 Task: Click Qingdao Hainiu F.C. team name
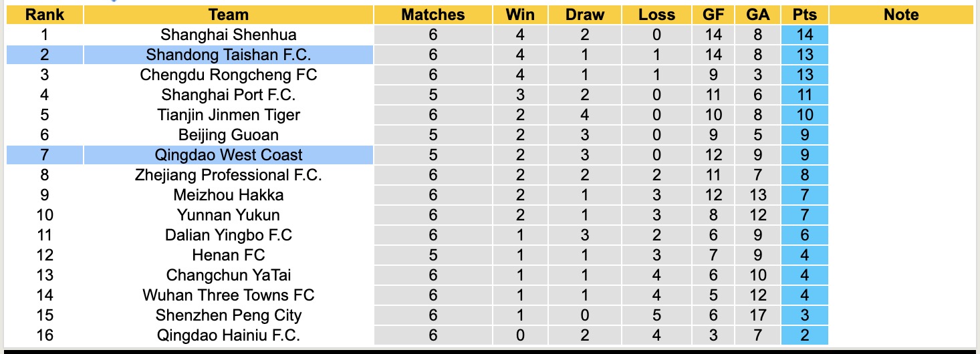coord(228,335)
